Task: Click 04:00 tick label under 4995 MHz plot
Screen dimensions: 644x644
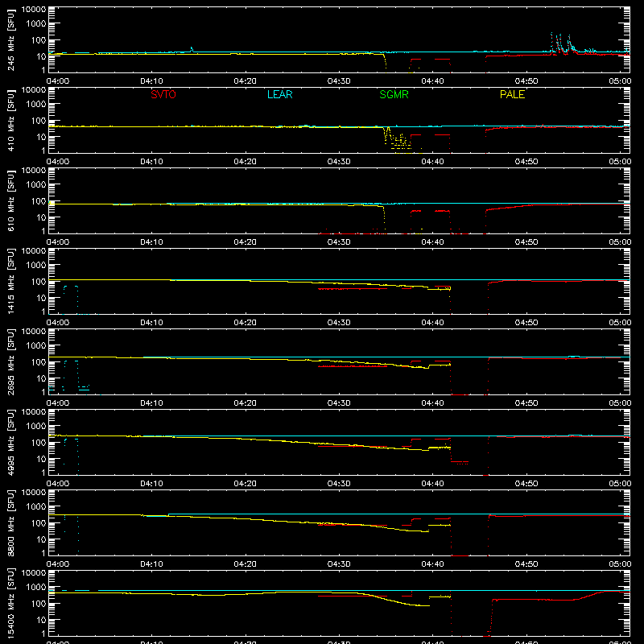Action: [57, 484]
